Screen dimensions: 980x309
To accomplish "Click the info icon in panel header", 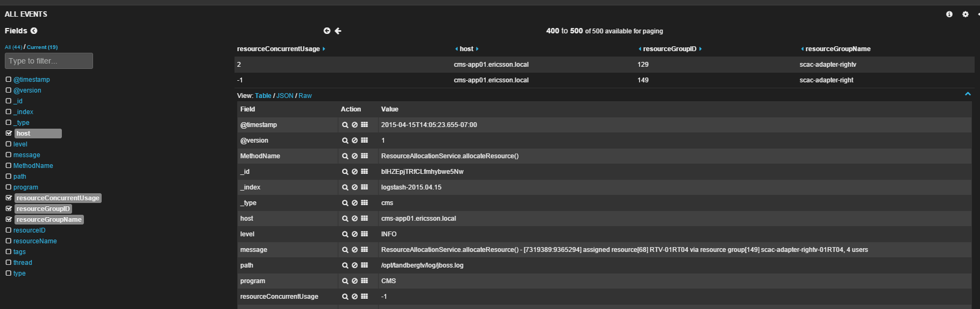I will click(949, 15).
